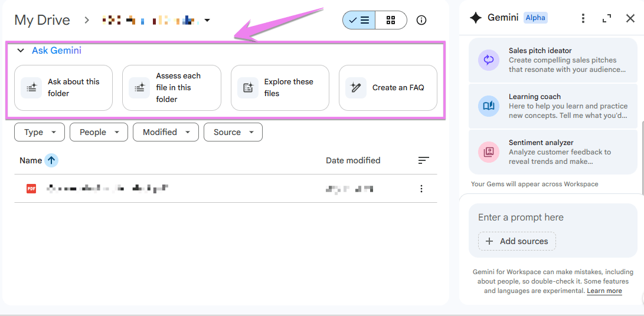Viewport: 644px width, 316px height.
Task: Choose Ask about this folder
Action: pyautogui.click(x=63, y=88)
